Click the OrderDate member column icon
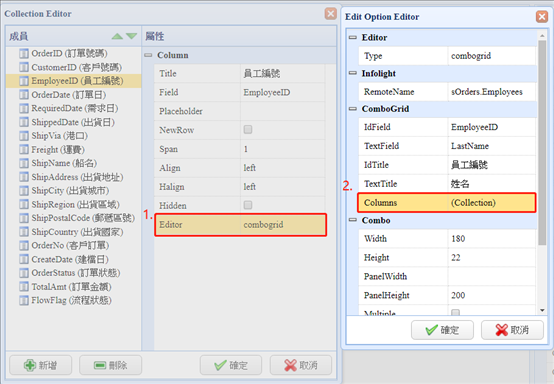This screenshot has width=554, height=384. (x=24, y=95)
